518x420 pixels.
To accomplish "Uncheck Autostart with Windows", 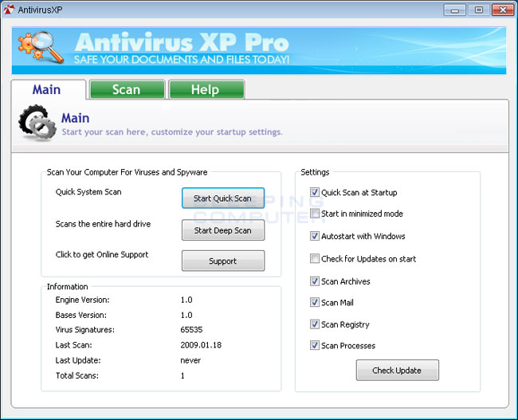I will click(x=315, y=236).
